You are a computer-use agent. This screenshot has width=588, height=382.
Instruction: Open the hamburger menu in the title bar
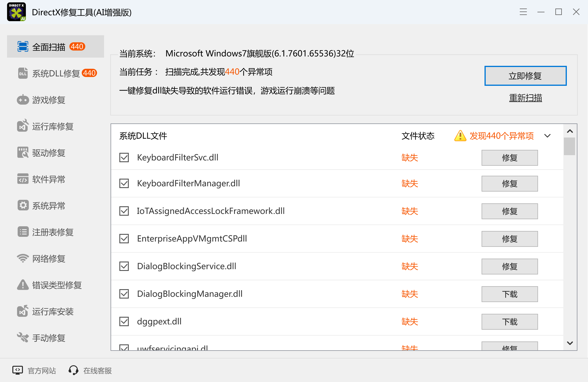click(523, 12)
